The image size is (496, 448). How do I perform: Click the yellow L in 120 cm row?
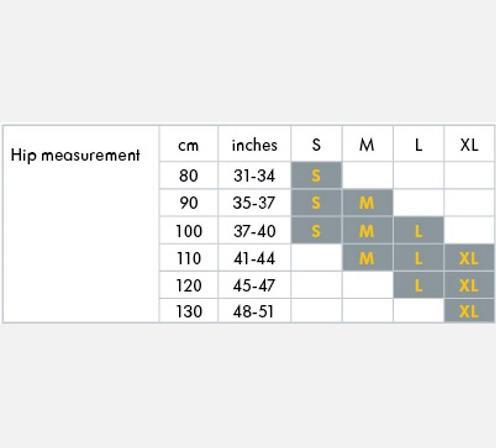click(419, 286)
